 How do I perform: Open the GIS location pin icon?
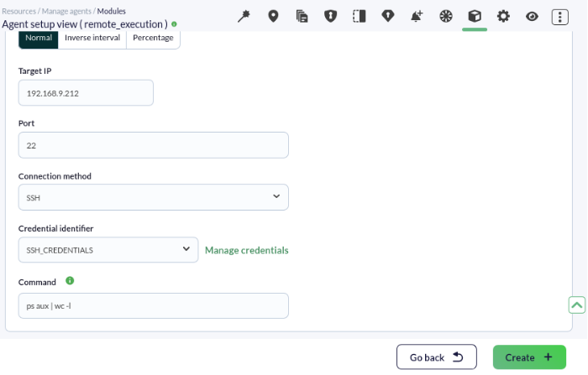[x=273, y=17]
